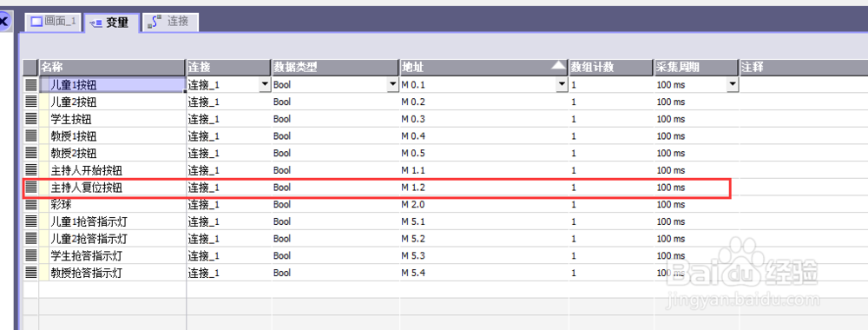Click Bool data type in 彩球 row

coord(335,204)
